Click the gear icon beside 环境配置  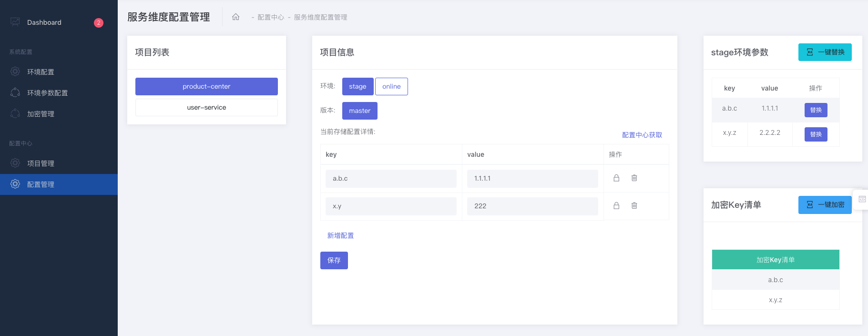pyautogui.click(x=15, y=71)
